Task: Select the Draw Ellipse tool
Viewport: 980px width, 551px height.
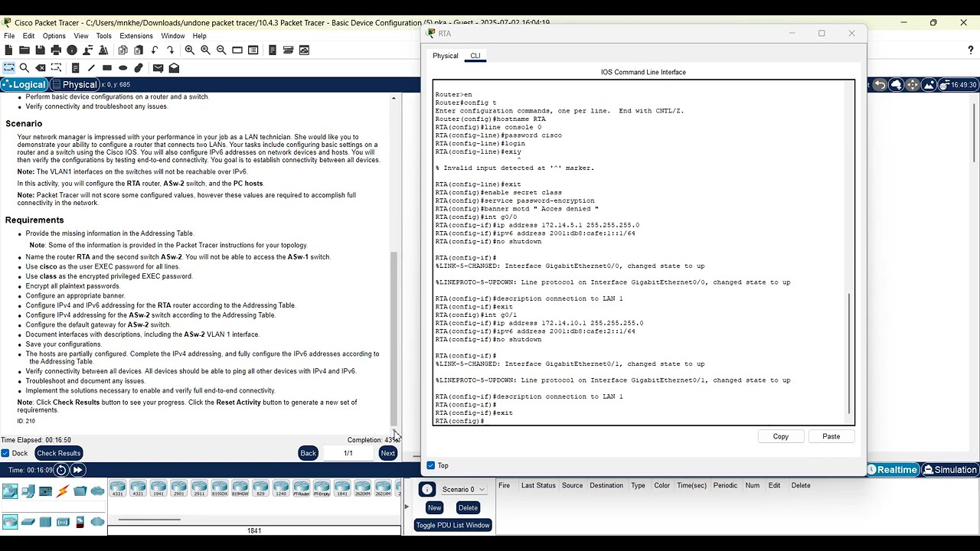Action: [122, 68]
